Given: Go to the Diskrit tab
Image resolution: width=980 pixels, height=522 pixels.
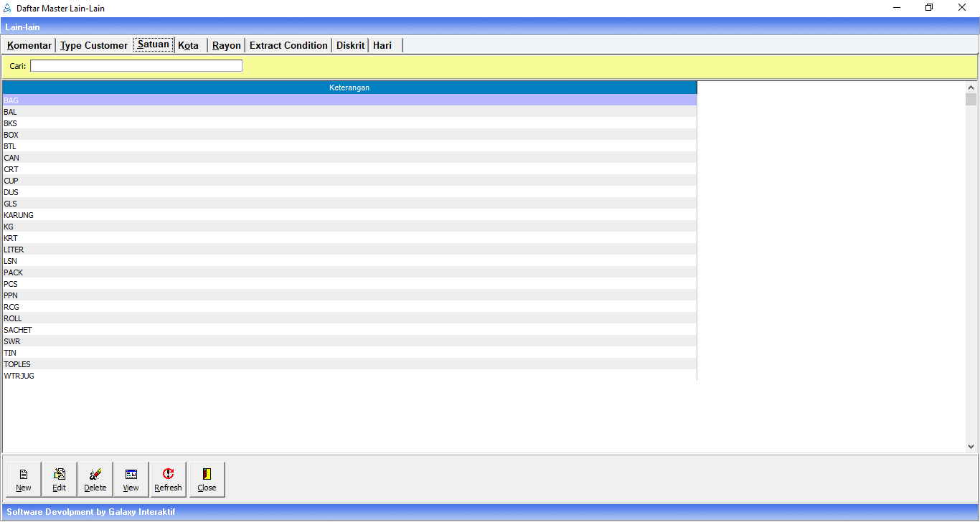Looking at the screenshot, I should pos(351,45).
